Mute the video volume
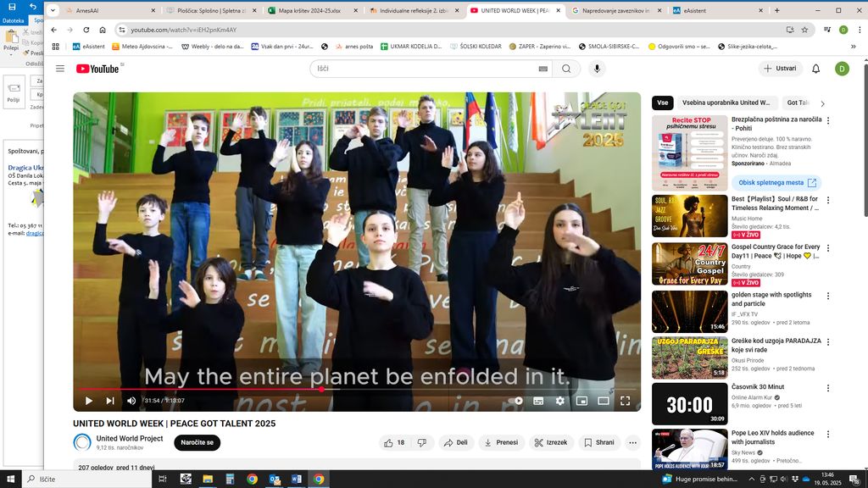Screen dimensions: 868x488 click(x=131, y=401)
